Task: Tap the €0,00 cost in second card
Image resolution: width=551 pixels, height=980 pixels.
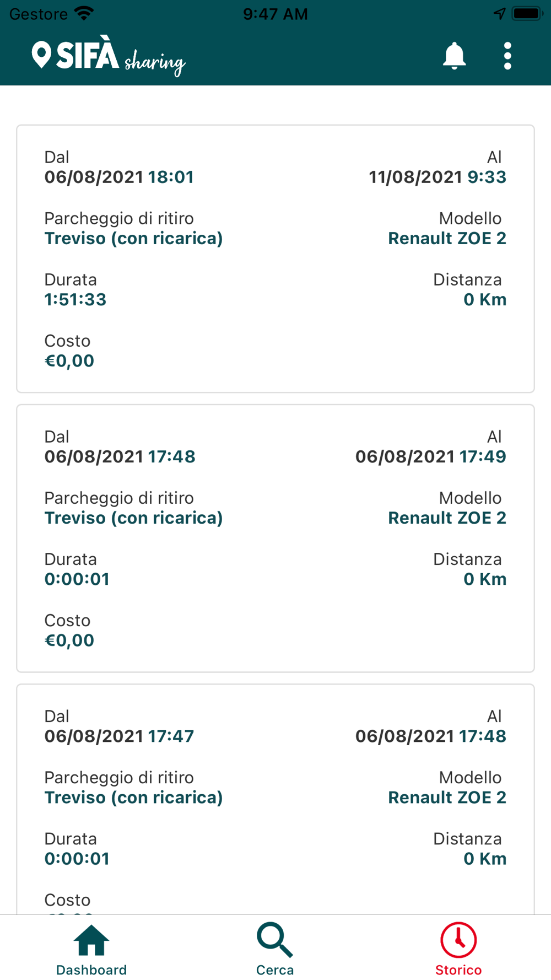Action: pyautogui.click(x=69, y=640)
